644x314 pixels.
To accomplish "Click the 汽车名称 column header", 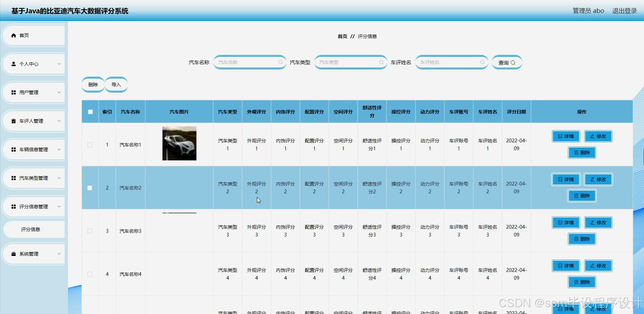I will coord(130,112).
